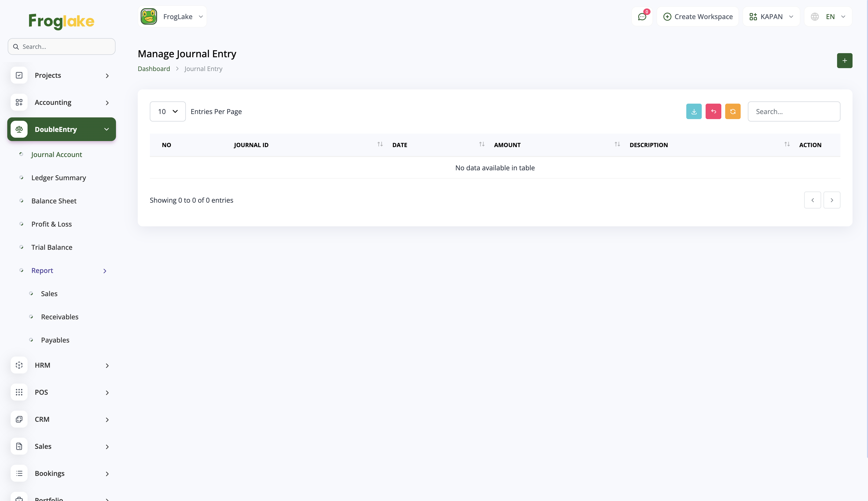Click the FrogLake frog avatar
Viewport: 868px width, 501px height.
(x=149, y=16)
